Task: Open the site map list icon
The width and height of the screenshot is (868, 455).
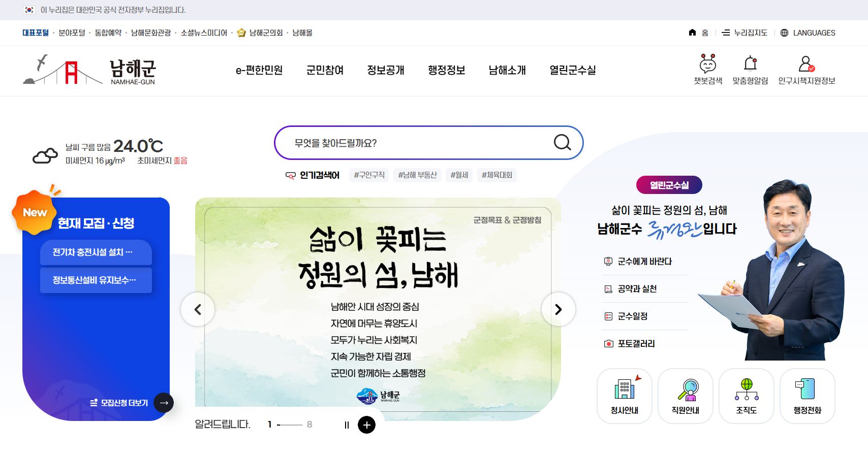Action: coord(726,32)
